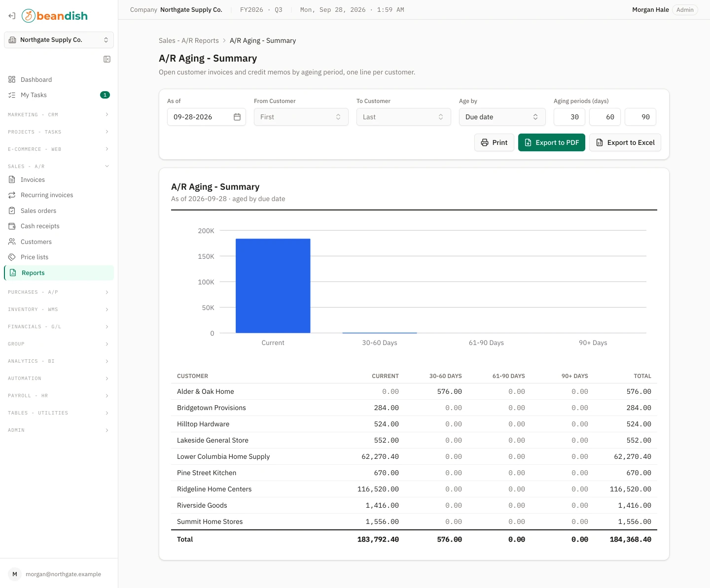This screenshot has width=710, height=588.
Task: Click the beandish logo
Action: click(x=55, y=16)
